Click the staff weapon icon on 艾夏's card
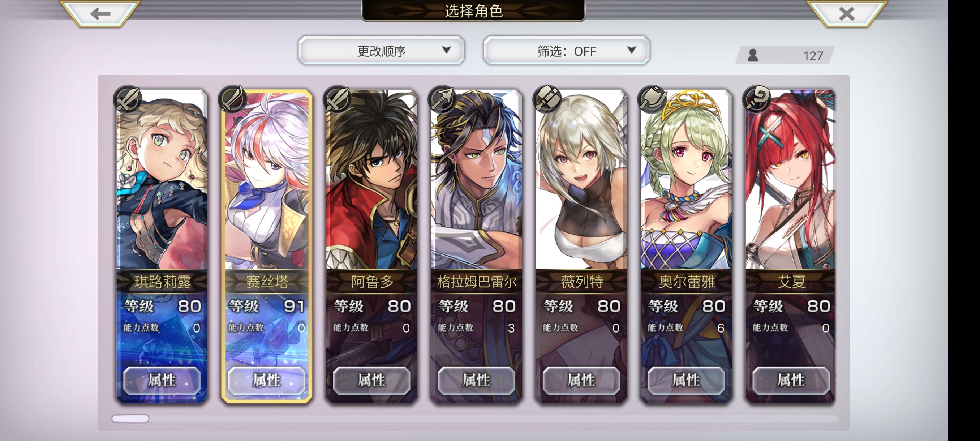 point(757,99)
